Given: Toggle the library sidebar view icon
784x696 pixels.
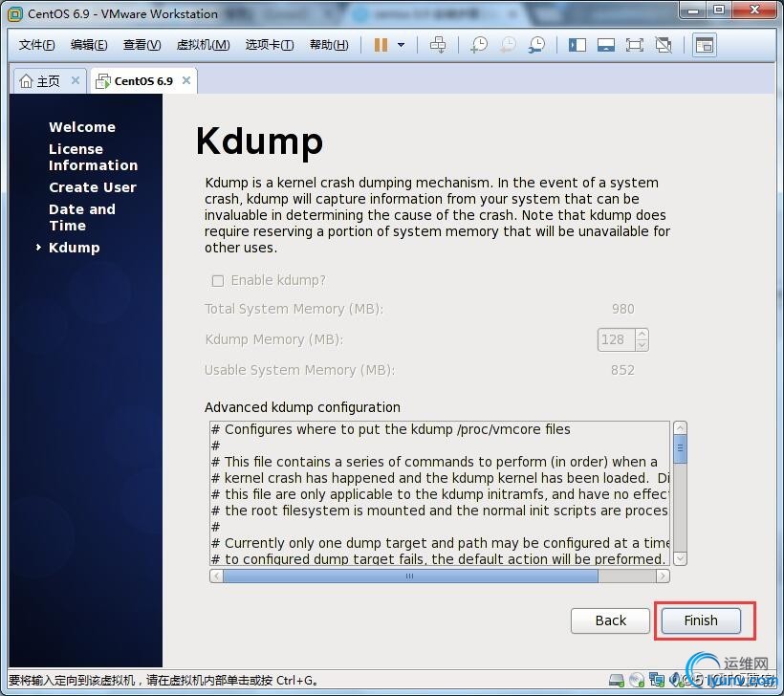Looking at the screenshot, I should point(577,45).
